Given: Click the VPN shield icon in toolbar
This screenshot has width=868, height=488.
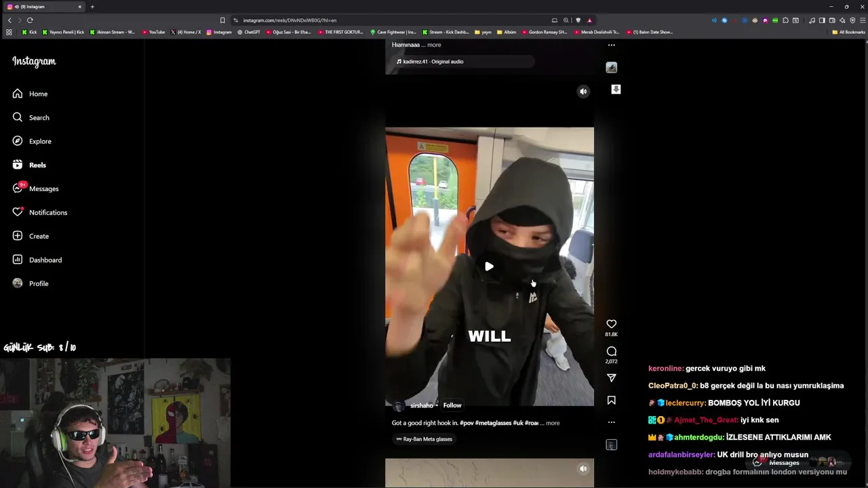Looking at the screenshot, I should 852,20.
